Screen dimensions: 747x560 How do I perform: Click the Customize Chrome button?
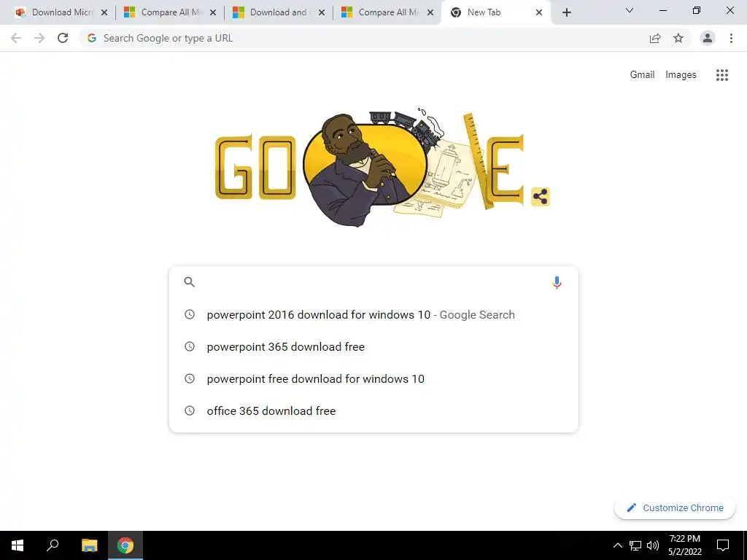tap(675, 508)
